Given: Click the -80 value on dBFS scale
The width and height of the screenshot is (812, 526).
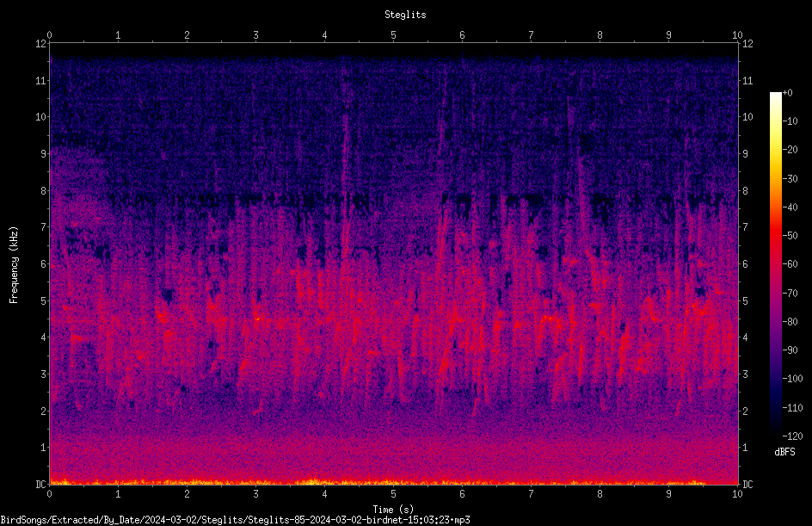Looking at the screenshot, I should [790, 321].
